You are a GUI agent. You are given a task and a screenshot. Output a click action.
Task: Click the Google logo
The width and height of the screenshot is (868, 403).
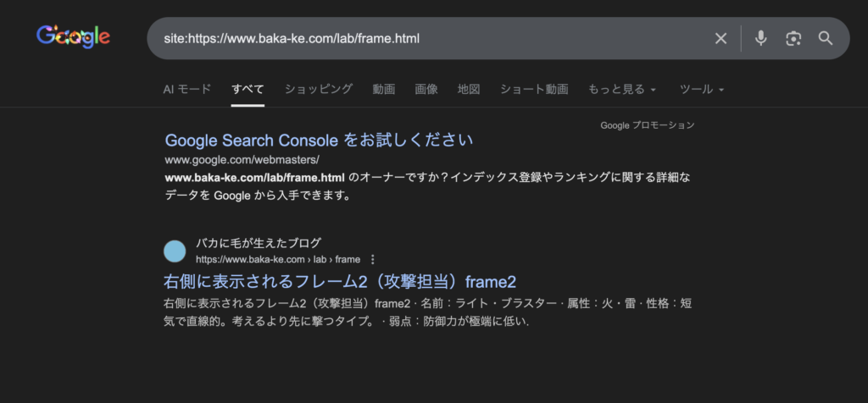pos(73,36)
